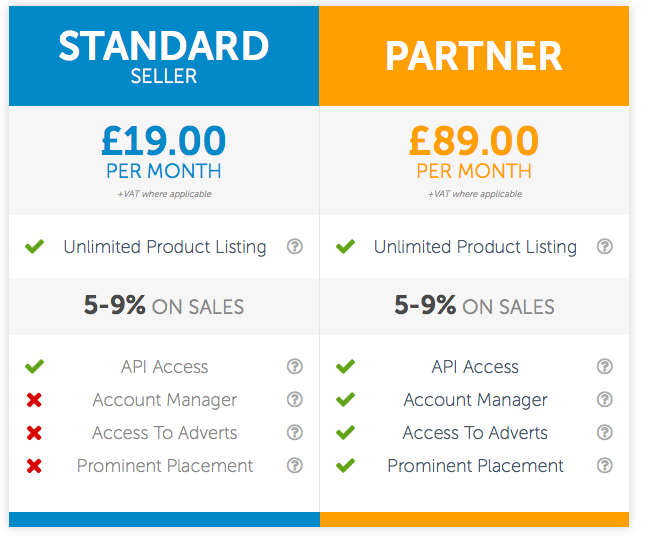Click help icon for Standard Access To Adverts
Screen dimensions: 655x545
[x=294, y=432]
